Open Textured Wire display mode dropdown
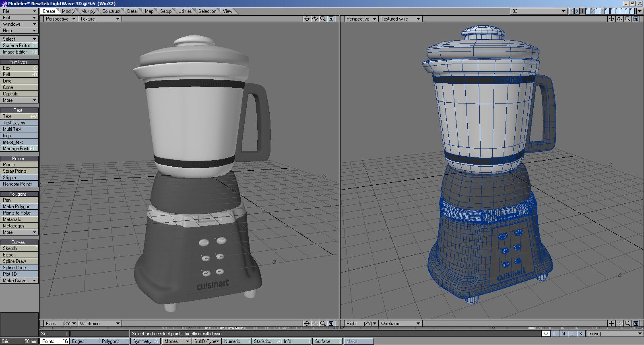The height and width of the screenshot is (345, 644). point(400,19)
